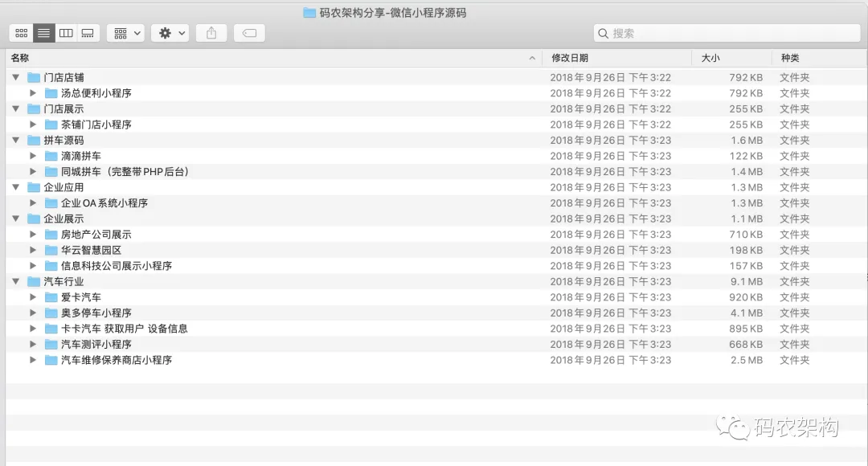Click the 2.5 MB size cell
This screenshot has height=466, width=868.
click(746, 360)
